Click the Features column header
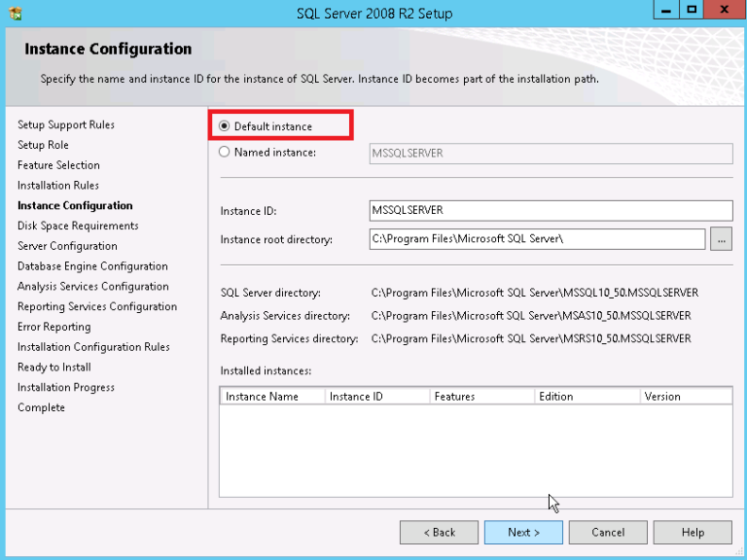The width and height of the screenshot is (747, 560). pyautogui.click(x=482, y=397)
